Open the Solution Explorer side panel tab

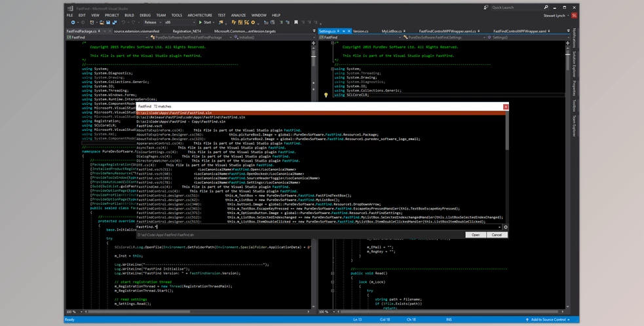pos(574,64)
